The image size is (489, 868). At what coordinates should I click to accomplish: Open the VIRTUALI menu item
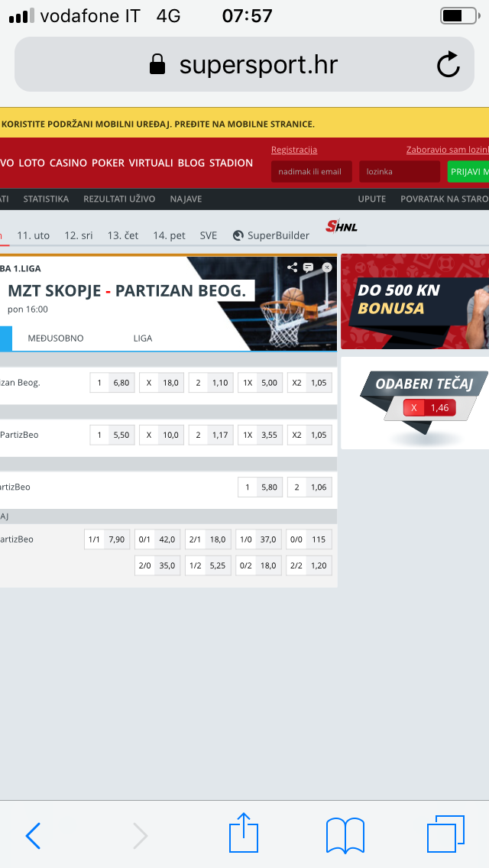151,163
